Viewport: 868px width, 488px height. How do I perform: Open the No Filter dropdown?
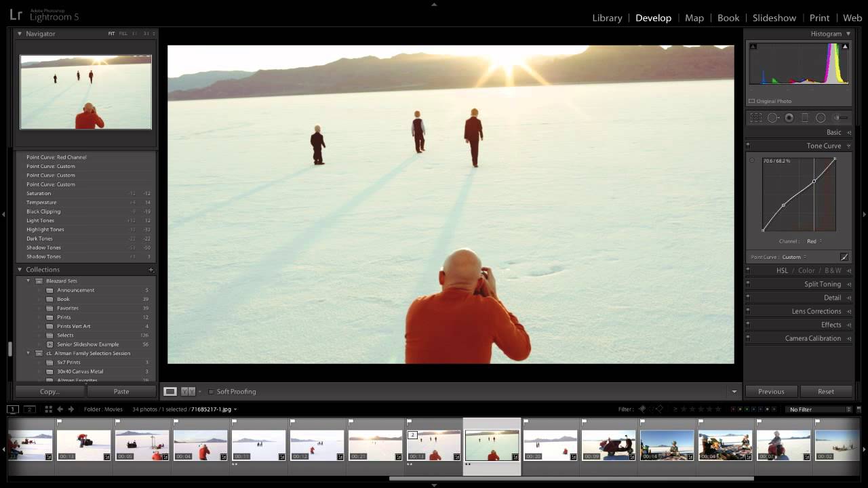click(818, 409)
